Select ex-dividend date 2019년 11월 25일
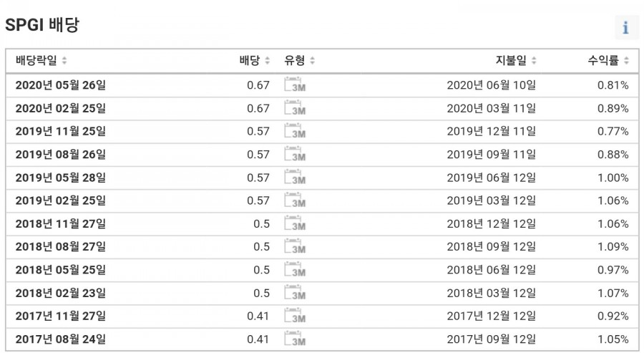Image resolution: width=644 pixels, height=353 pixels. (61, 131)
